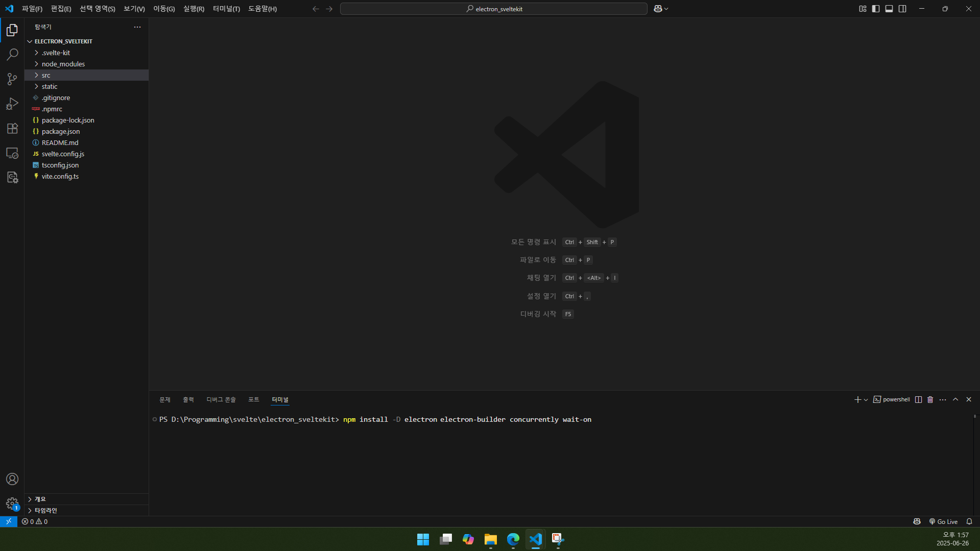Close the terminal panel

(969, 399)
